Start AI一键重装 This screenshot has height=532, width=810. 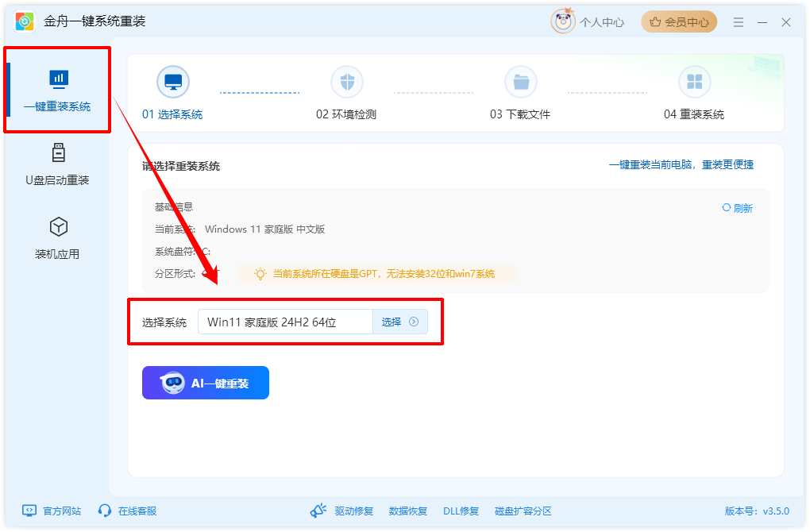click(x=206, y=383)
